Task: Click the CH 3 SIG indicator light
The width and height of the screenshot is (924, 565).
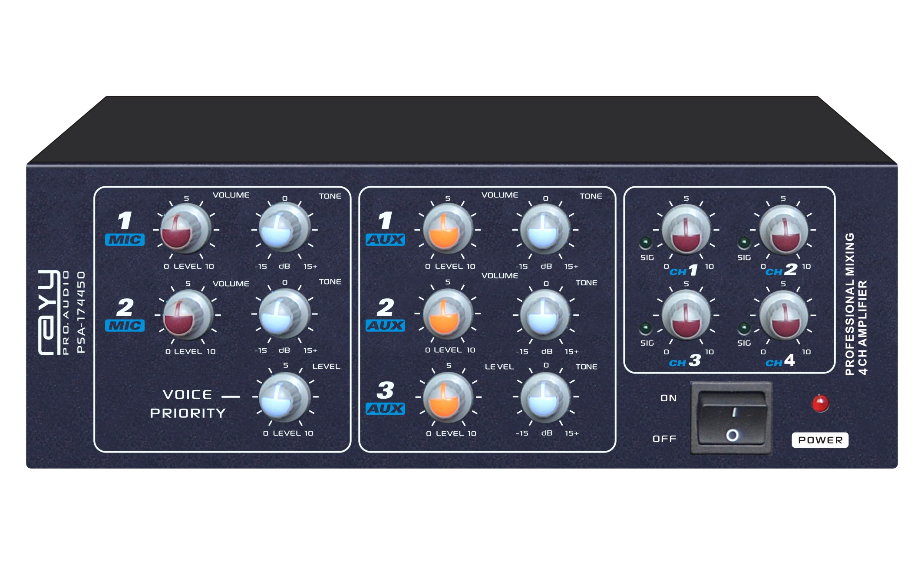Action: (646, 328)
